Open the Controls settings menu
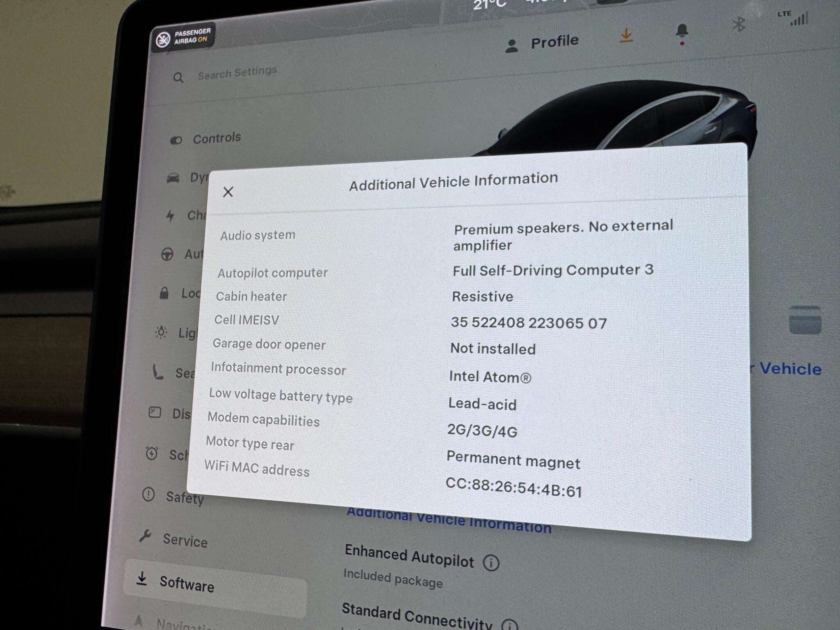This screenshot has width=840, height=630. pos(206,139)
